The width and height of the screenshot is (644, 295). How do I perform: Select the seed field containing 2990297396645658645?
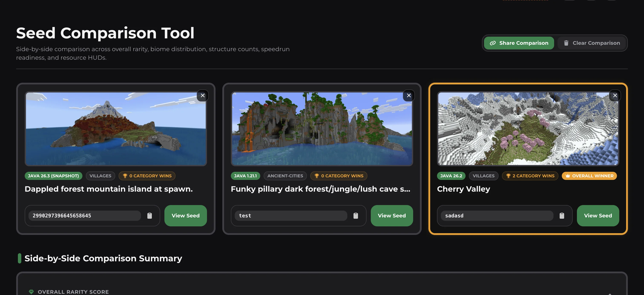(x=85, y=216)
